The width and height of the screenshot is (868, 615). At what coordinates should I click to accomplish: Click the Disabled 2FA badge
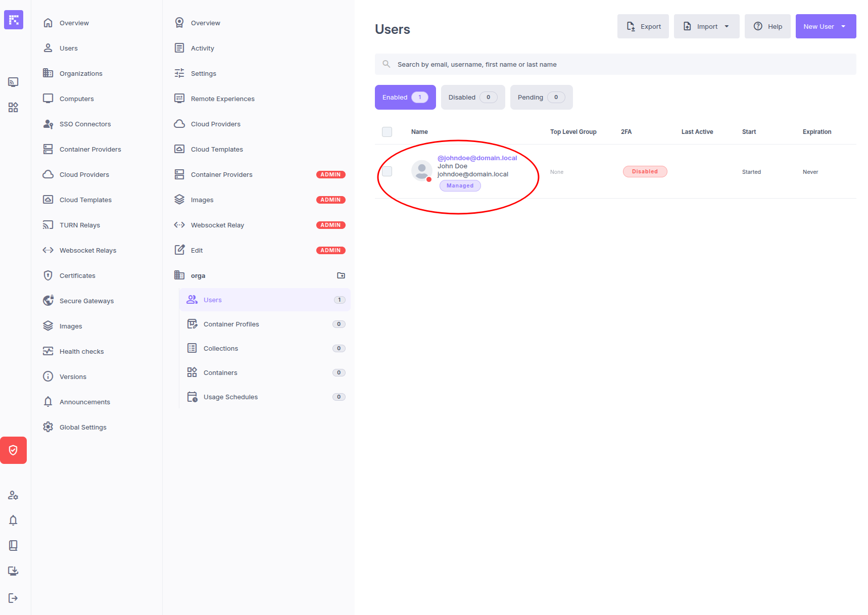645,171
